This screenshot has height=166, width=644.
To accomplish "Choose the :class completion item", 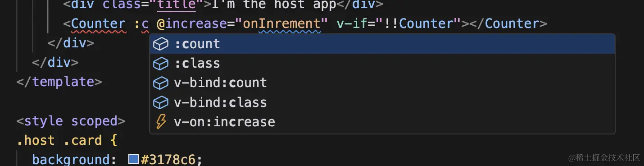I will 382,64.
